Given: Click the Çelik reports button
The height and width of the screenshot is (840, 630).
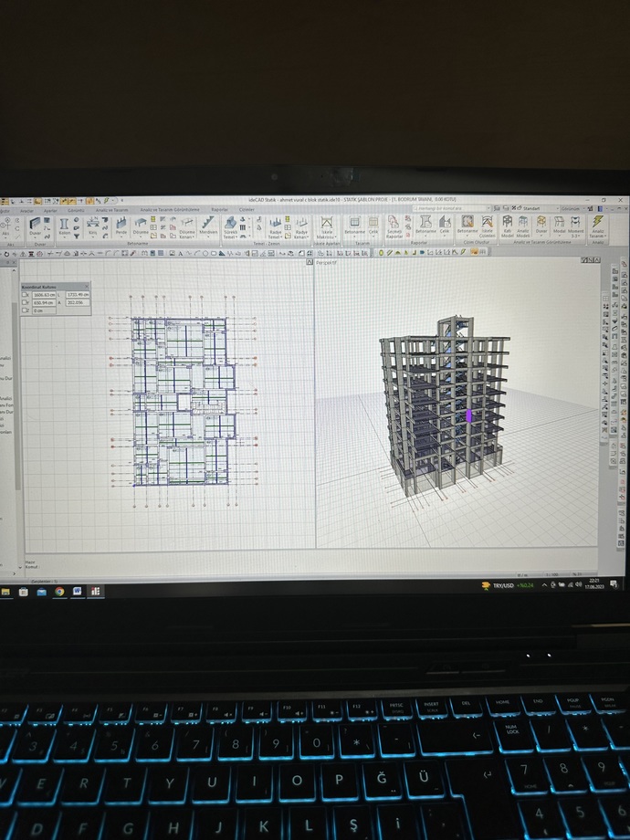Looking at the screenshot, I should (x=445, y=225).
